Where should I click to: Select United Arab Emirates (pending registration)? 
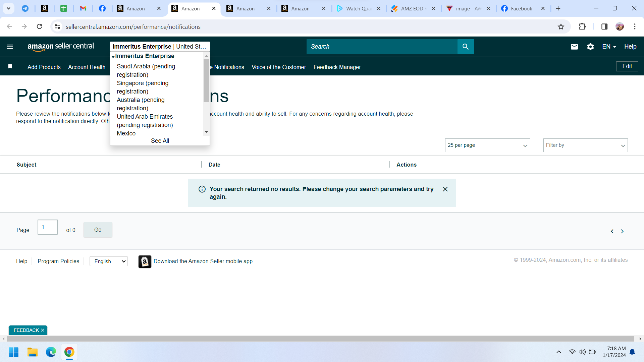tap(145, 121)
